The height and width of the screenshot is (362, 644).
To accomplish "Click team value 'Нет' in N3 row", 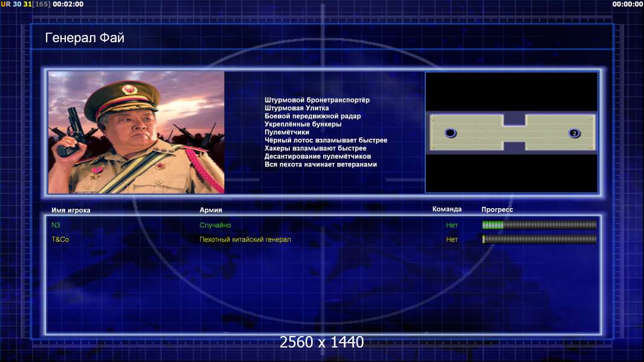I will point(452,225).
